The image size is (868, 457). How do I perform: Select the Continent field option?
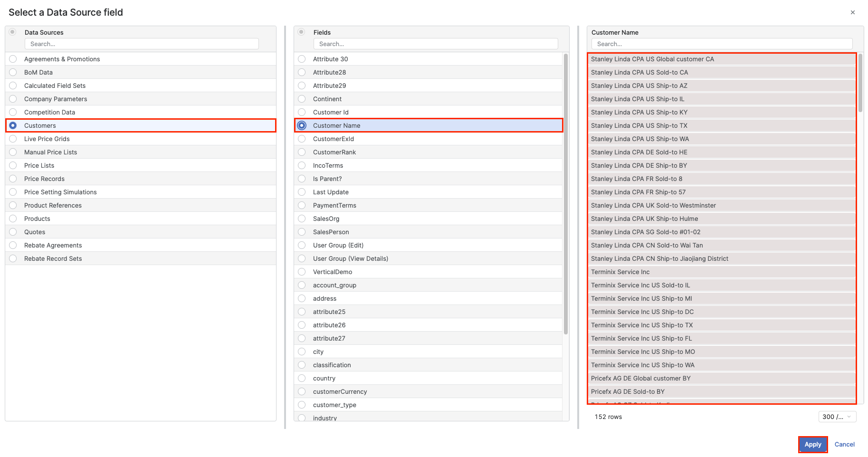point(302,99)
